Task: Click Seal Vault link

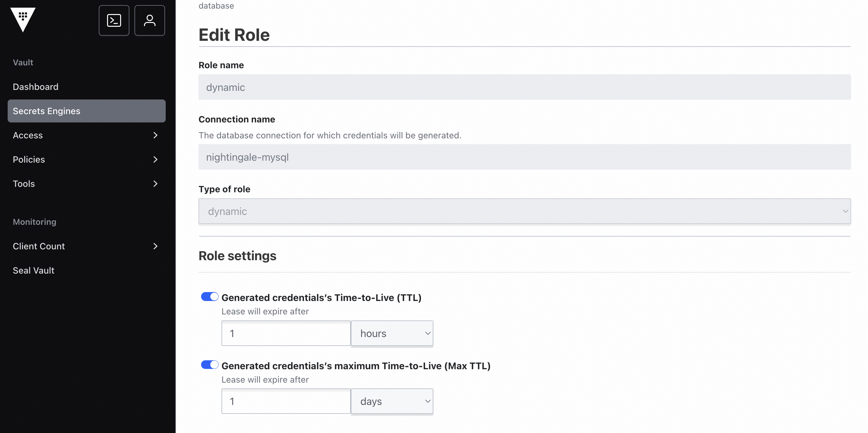Action: [x=34, y=270]
